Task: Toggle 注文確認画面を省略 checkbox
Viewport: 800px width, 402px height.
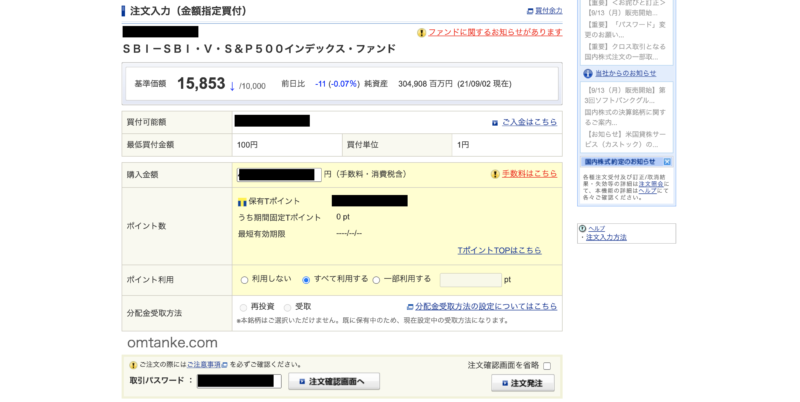Action: coord(547,366)
